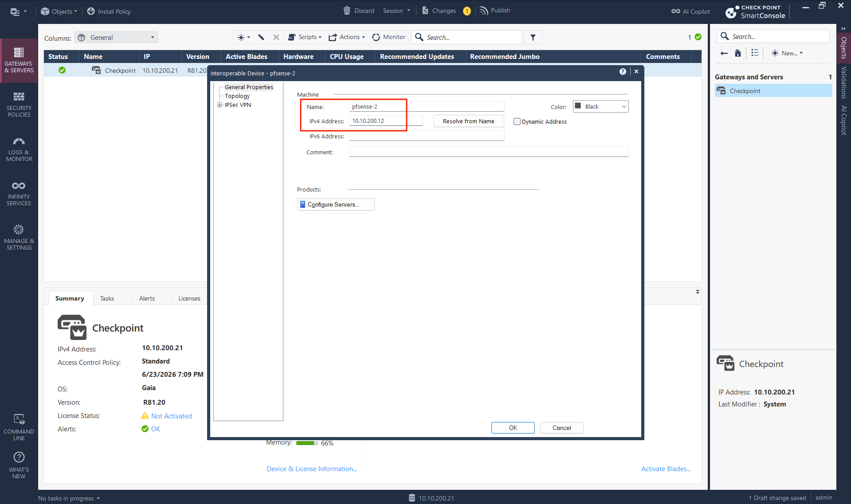Open Infinity Services view
This screenshot has height=504, width=851.
point(19,193)
